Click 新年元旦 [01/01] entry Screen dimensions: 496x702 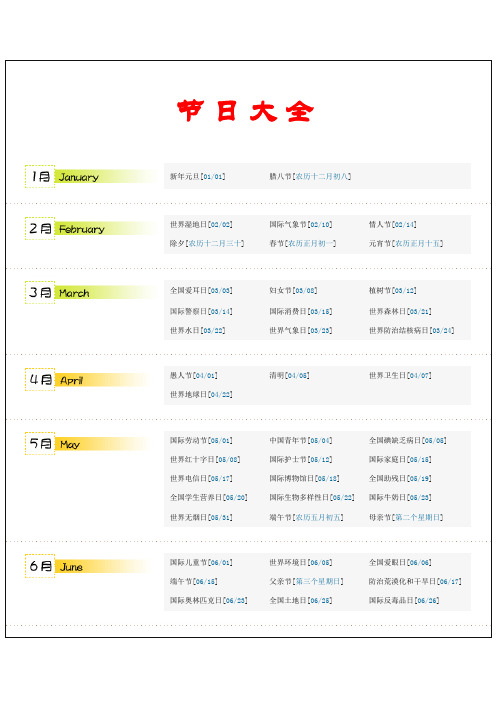tap(197, 176)
